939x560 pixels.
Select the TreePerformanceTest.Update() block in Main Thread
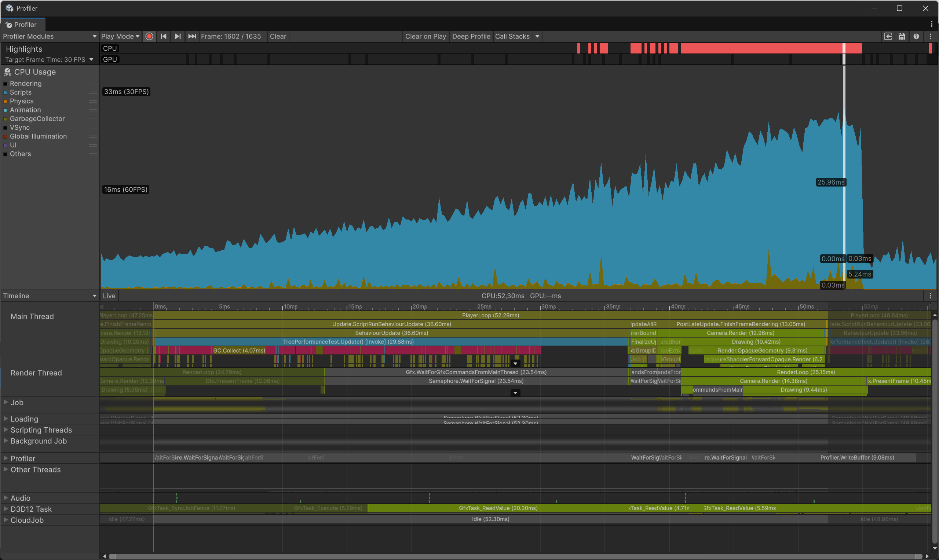[x=348, y=342]
